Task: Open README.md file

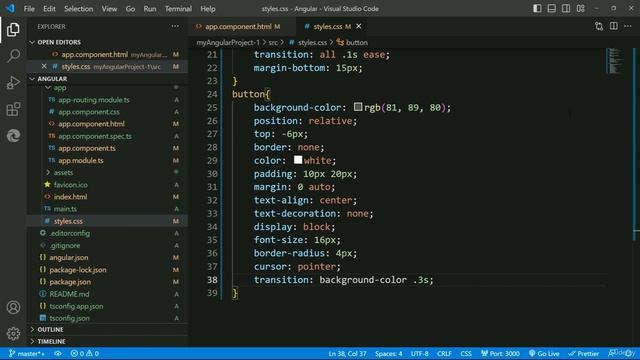Action: coord(69,294)
